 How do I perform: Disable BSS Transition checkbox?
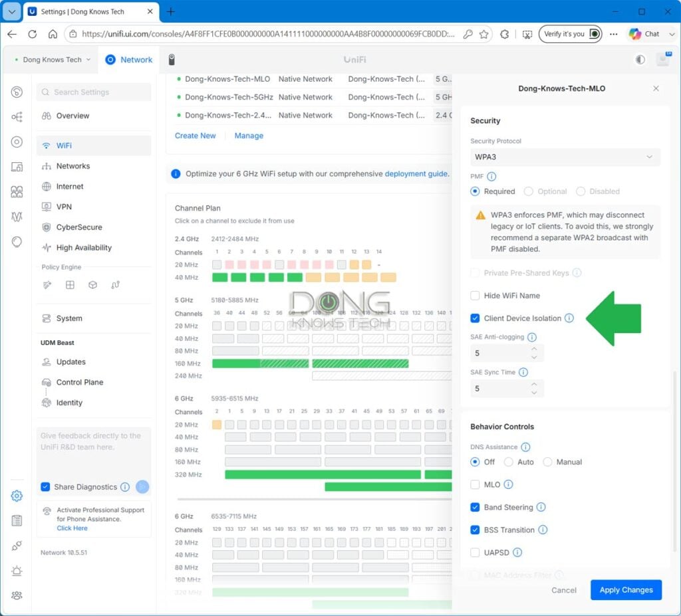(475, 530)
